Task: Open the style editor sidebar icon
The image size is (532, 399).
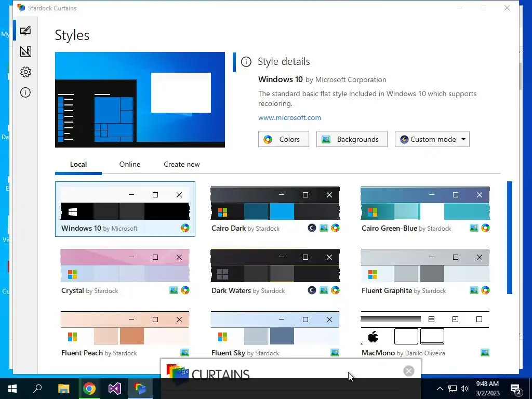Action: (x=25, y=51)
